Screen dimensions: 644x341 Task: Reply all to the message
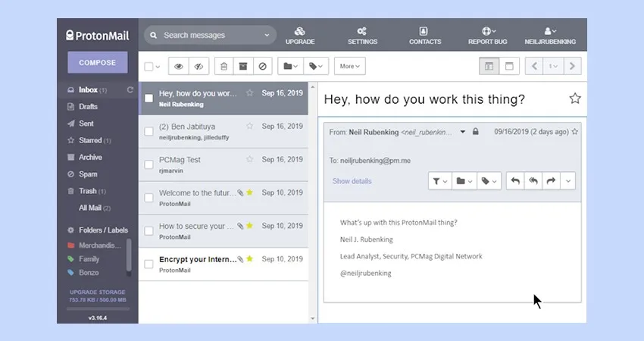point(533,181)
